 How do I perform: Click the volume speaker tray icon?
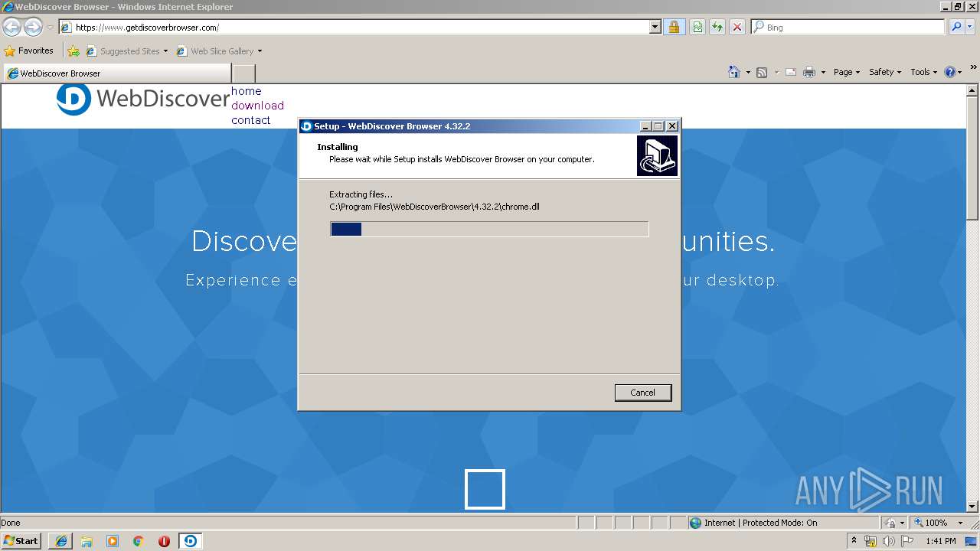tap(888, 541)
